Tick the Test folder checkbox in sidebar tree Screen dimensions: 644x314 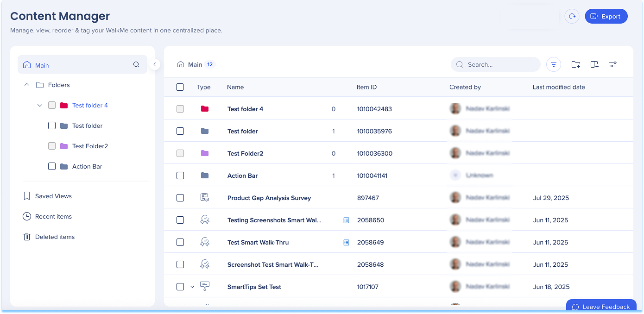[52, 126]
